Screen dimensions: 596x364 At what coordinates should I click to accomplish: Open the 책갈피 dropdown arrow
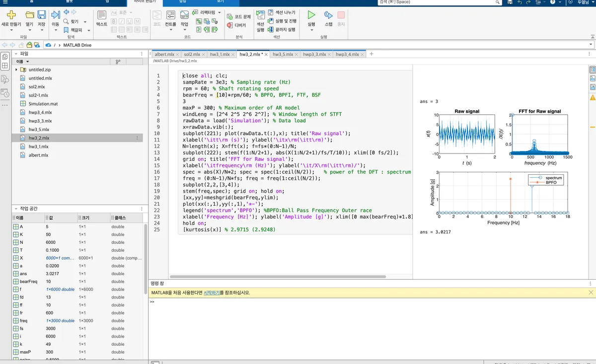click(x=89, y=30)
